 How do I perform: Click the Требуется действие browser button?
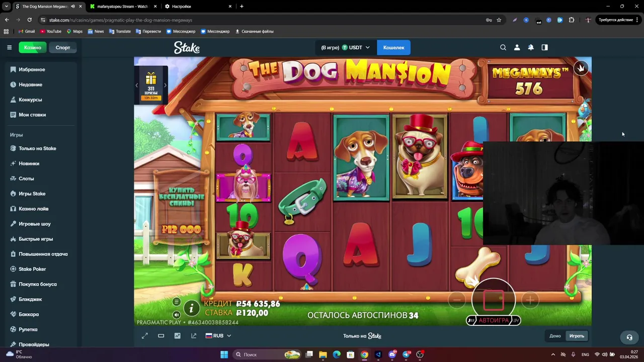(x=617, y=20)
